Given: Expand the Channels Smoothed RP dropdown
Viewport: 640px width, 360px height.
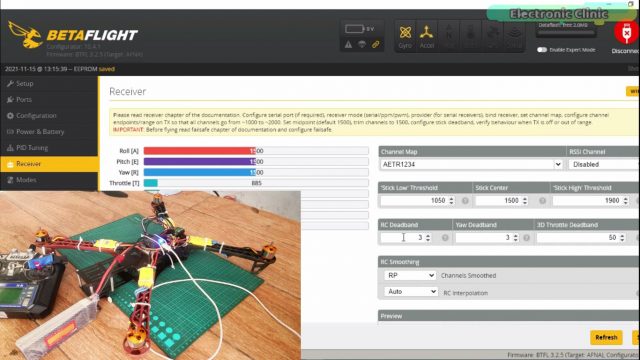Looking at the screenshot, I should pos(410,276).
